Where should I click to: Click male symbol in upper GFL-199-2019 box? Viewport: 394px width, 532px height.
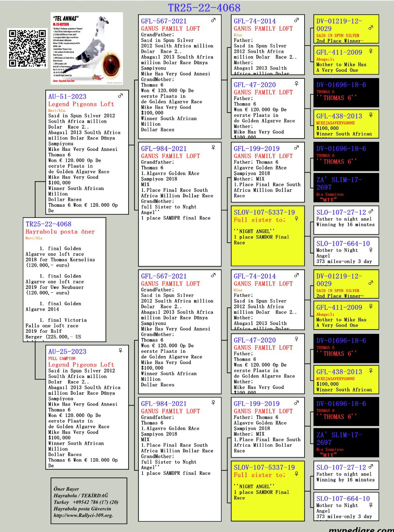coord(296,147)
